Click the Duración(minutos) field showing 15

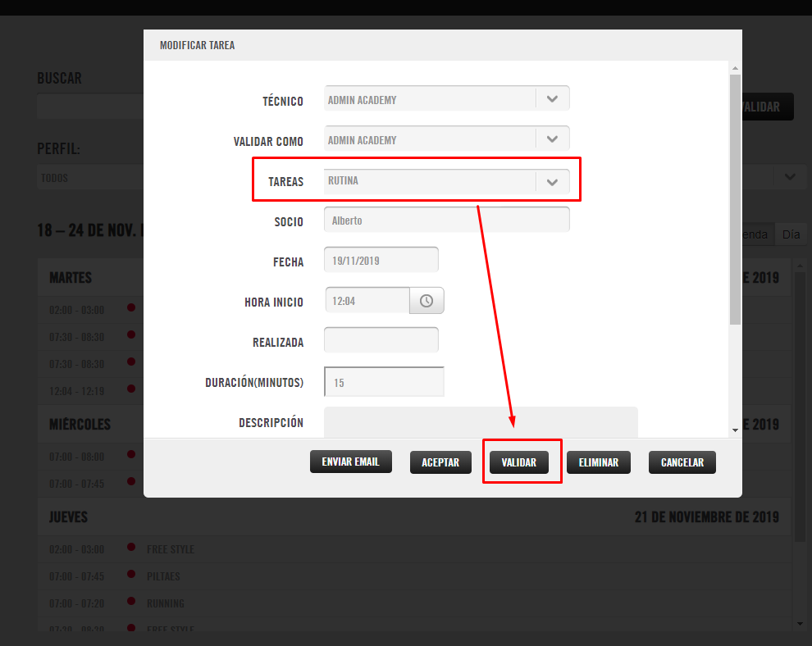[384, 382]
